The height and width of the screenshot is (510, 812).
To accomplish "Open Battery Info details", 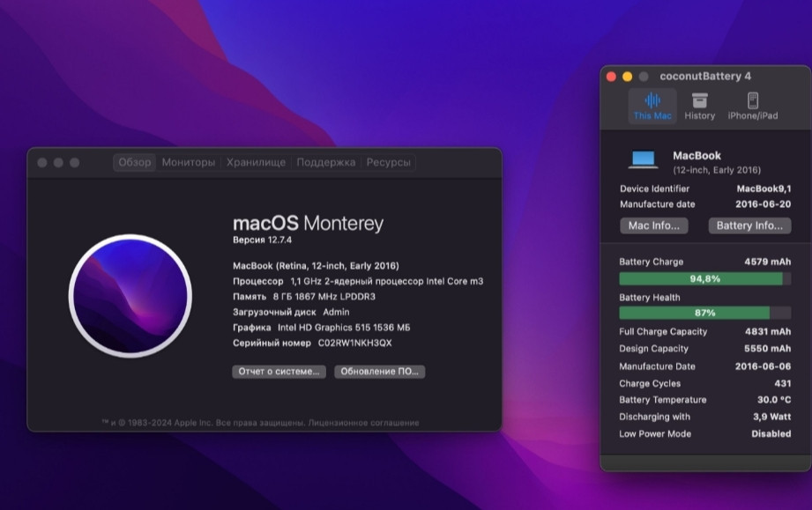I will pyautogui.click(x=749, y=225).
